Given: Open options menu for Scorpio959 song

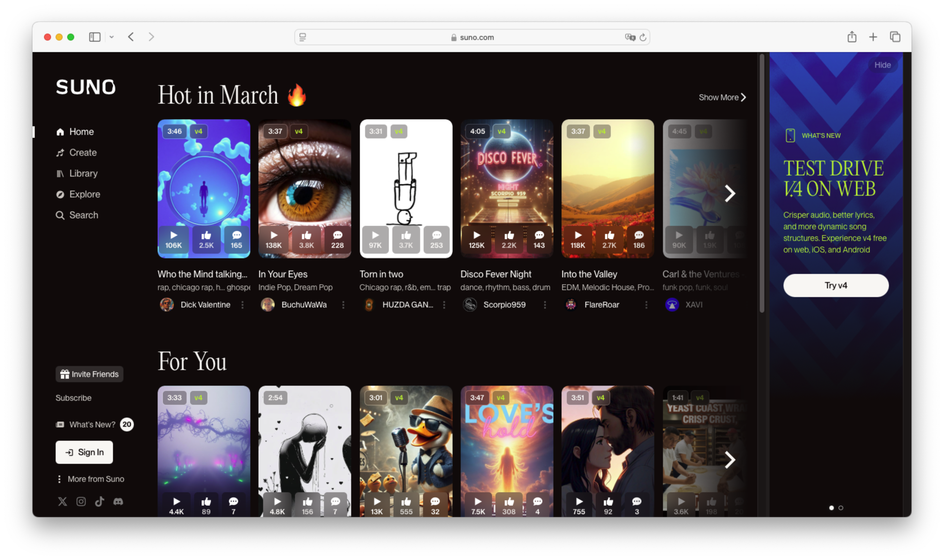Looking at the screenshot, I should click(x=545, y=305).
